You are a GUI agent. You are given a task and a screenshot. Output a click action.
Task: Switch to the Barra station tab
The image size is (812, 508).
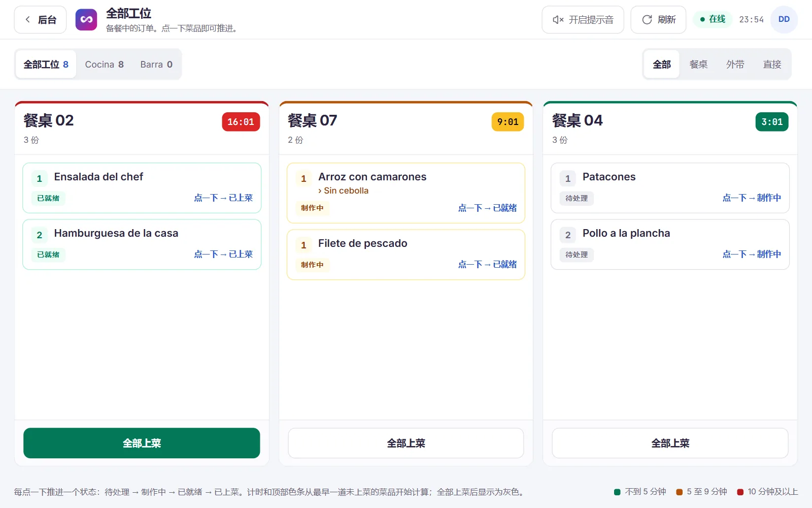click(156, 65)
